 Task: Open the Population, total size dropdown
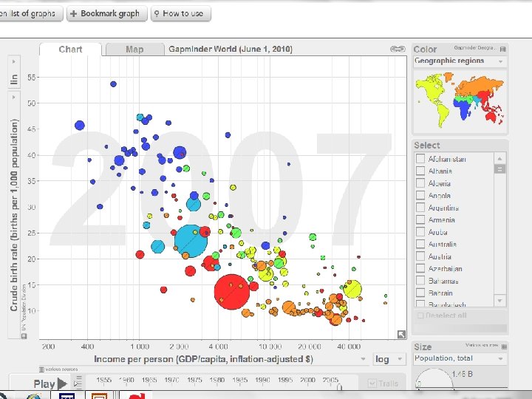[460, 358]
